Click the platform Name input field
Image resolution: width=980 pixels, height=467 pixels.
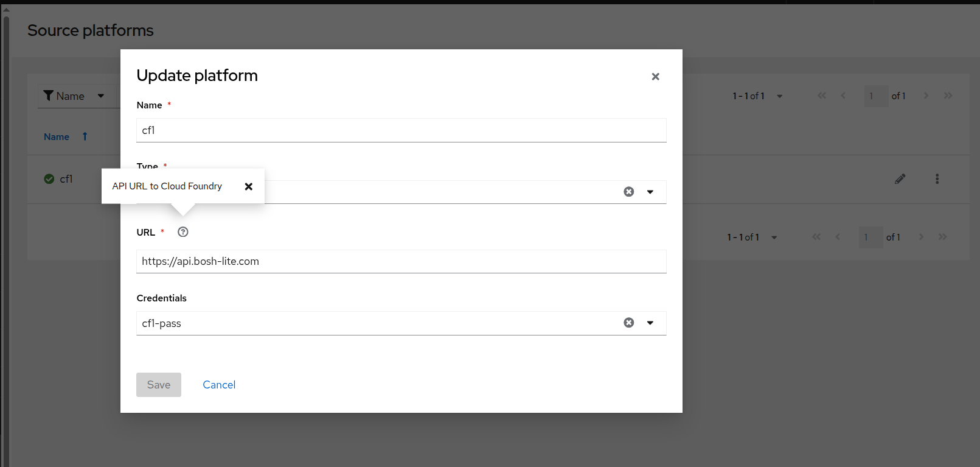pyautogui.click(x=401, y=130)
